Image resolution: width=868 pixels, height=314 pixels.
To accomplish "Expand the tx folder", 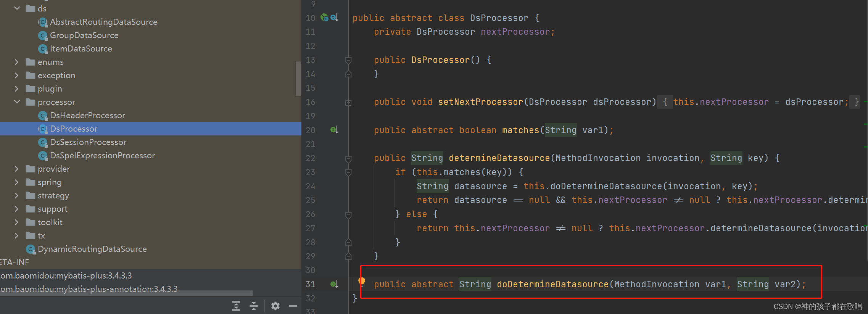I will [x=16, y=235].
